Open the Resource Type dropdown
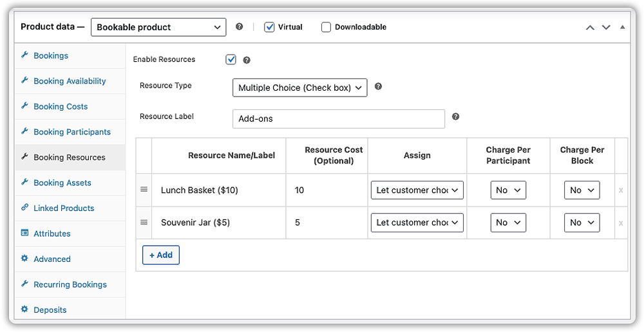Image resolution: width=644 pixels, height=332 pixels. coord(299,88)
